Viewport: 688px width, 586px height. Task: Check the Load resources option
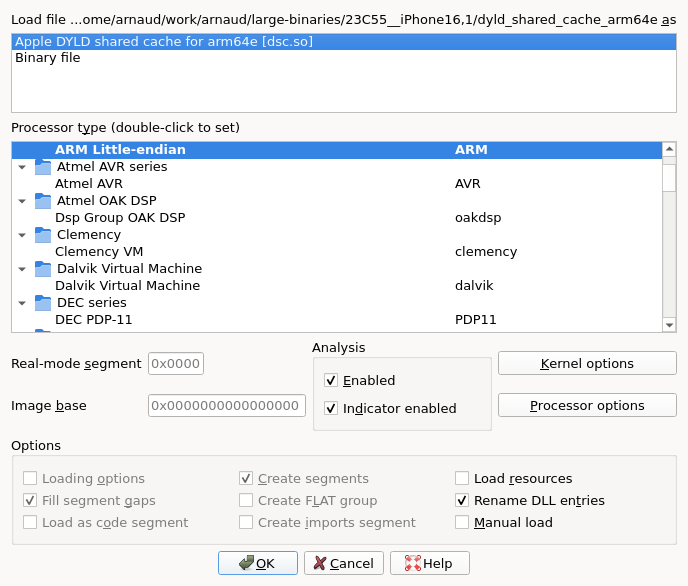click(x=462, y=478)
